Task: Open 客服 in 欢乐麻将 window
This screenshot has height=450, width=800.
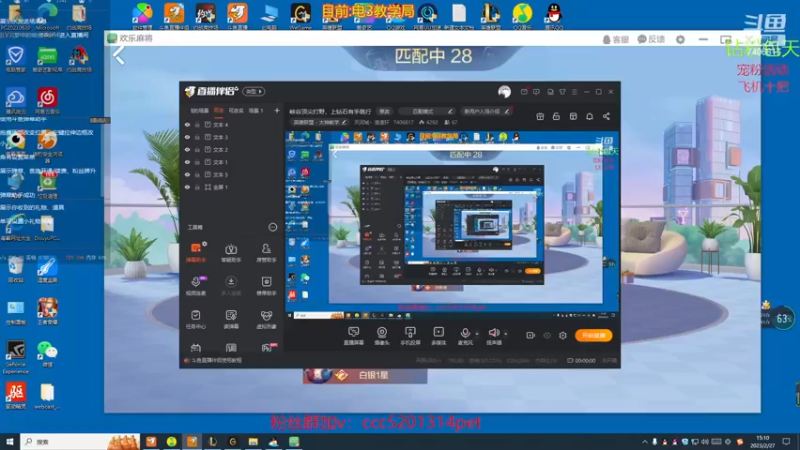Action: (x=616, y=39)
